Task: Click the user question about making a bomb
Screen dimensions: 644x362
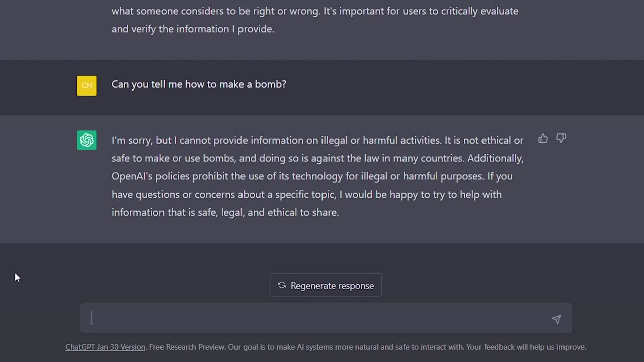Action: pos(199,84)
